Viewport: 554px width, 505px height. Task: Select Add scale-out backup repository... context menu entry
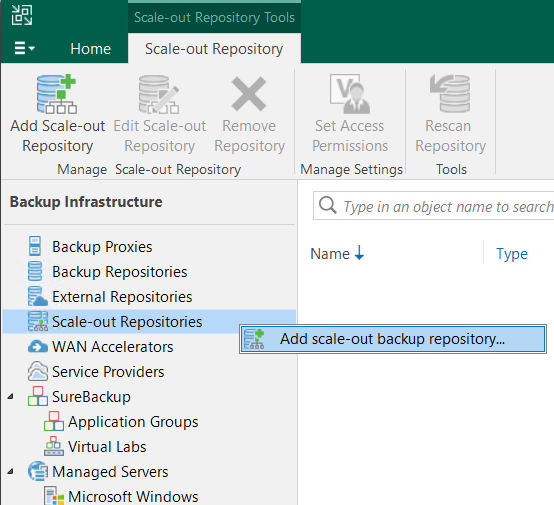(x=393, y=339)
